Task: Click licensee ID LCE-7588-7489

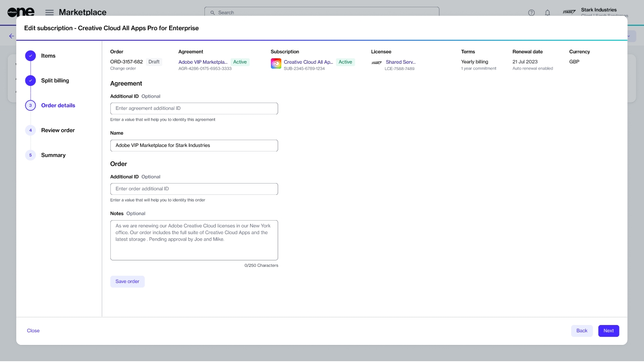Action: coord(400,69)
